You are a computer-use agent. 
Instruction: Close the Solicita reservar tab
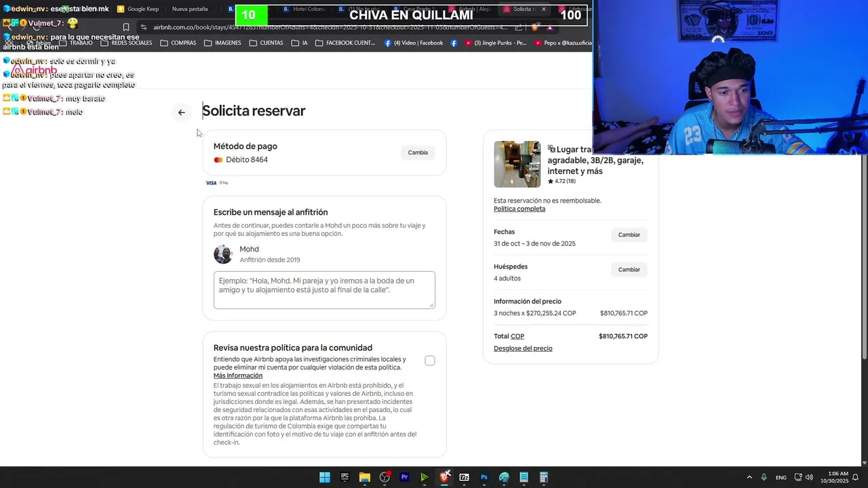(544, 9)
